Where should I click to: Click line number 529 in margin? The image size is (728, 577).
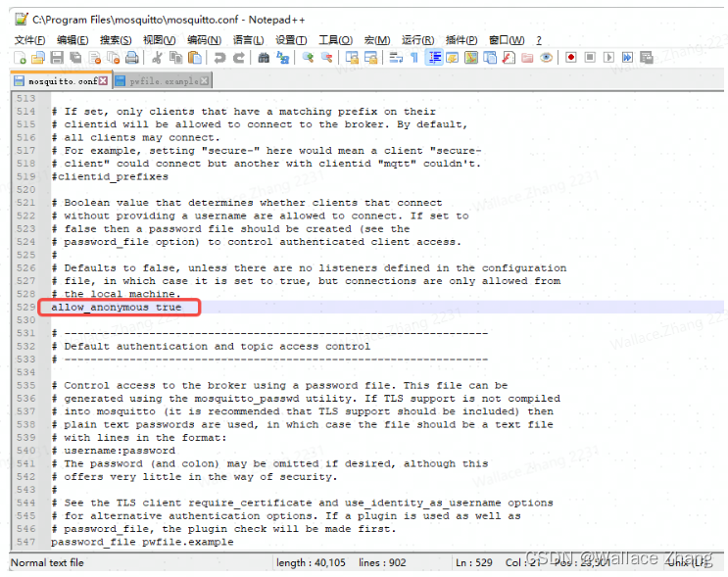click(x=26, y=307)
